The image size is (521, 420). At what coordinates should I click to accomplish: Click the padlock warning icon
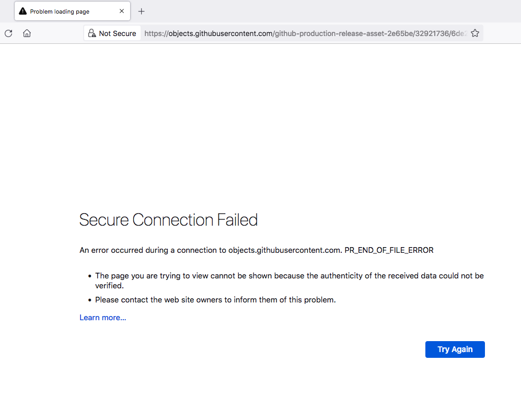(92, 33)
